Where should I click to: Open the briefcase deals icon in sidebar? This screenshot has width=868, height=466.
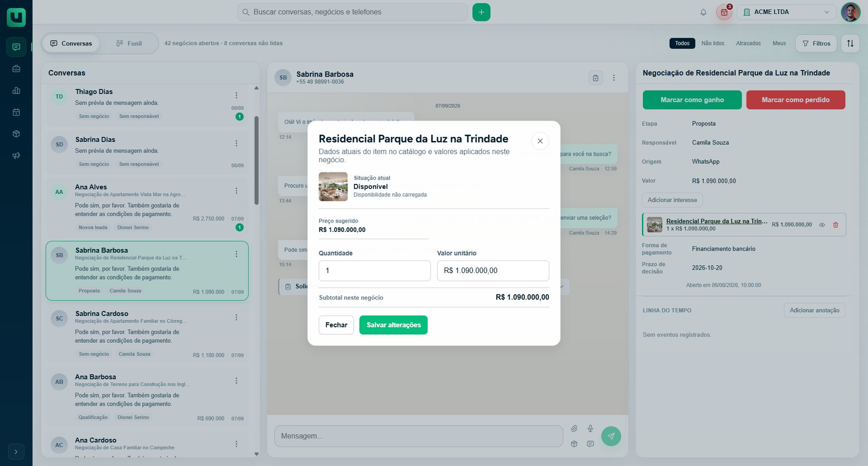coord(16,69)
